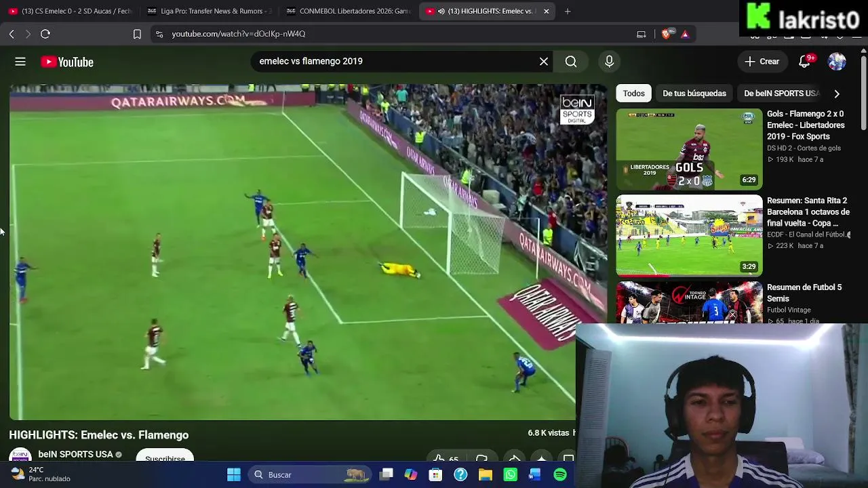
Task: Select the Todos filter chip
Action: 634,94
